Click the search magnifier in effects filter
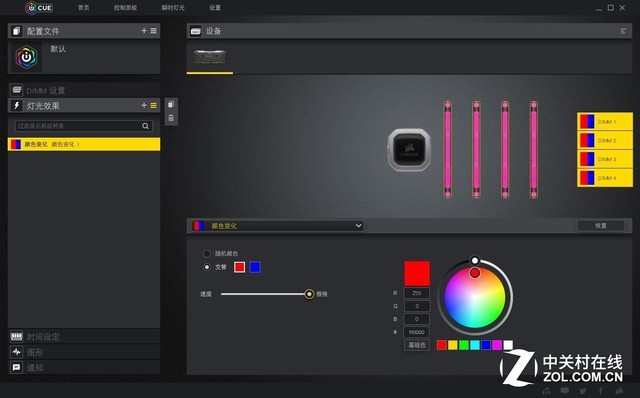This screenshot has width=640, height=398. [145, 126]
